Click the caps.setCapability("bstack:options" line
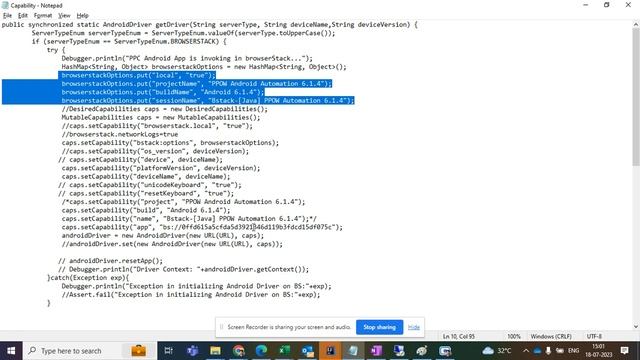Screen dimensions: 640x360 pyautogui.click(x=170, y=143)
